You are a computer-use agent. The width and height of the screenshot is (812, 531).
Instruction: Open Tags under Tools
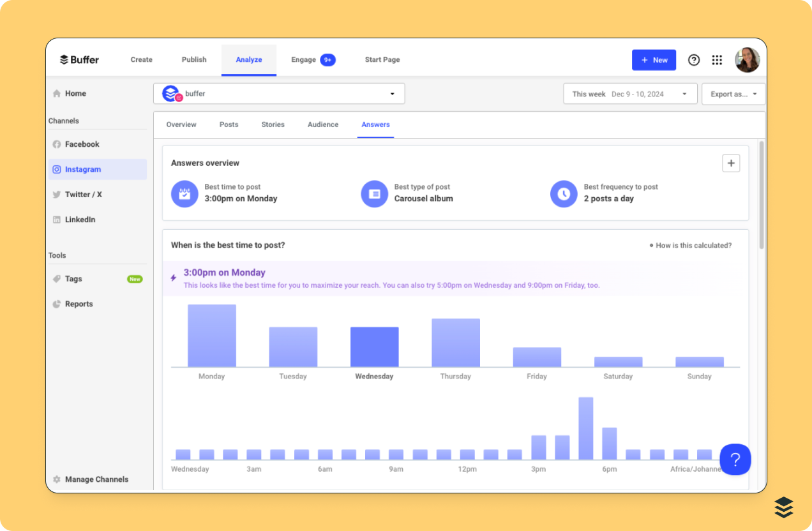pyautogui.click(x=72, y=279)
